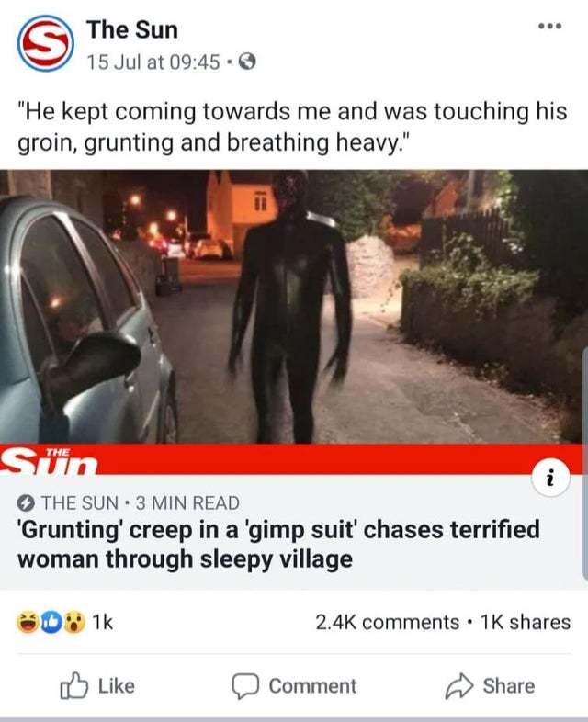The width and height of the screenshot is (588, 722).
Task: Click the 15 Jul at 09:45 timestamp
Action: point(153,62)
